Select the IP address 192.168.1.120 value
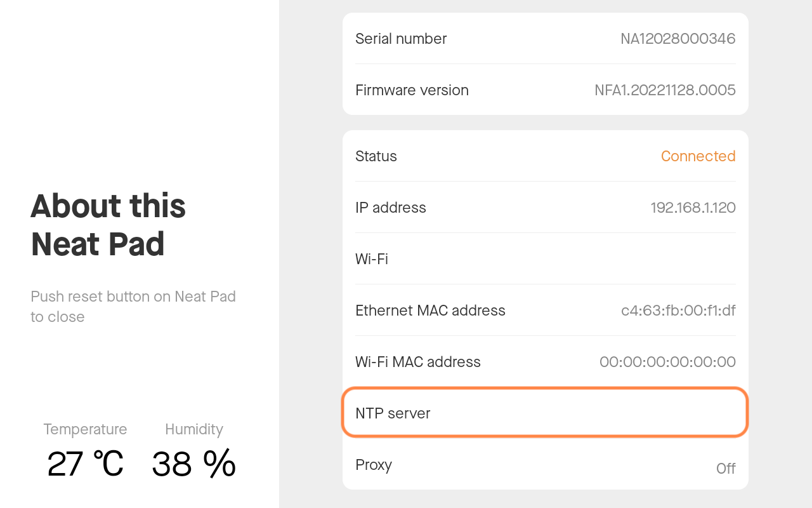 click(x=693, y=207)
